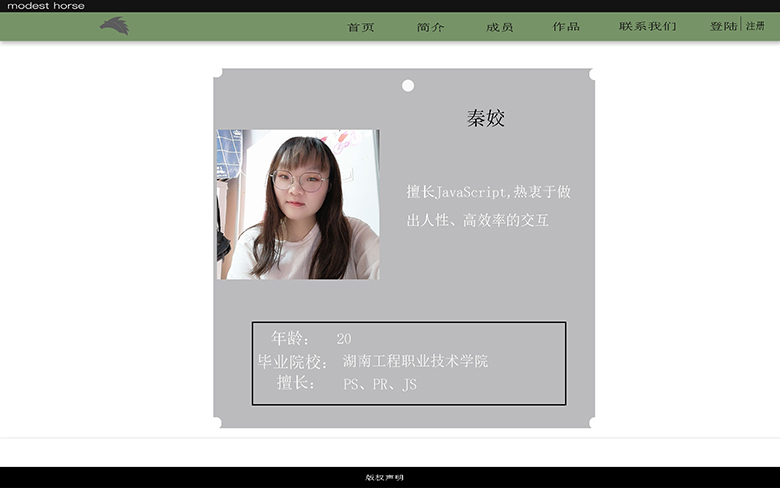Click the member's profile photo
Image resolution: width=780 pixels, height=488 pixels.
(298, 204)
